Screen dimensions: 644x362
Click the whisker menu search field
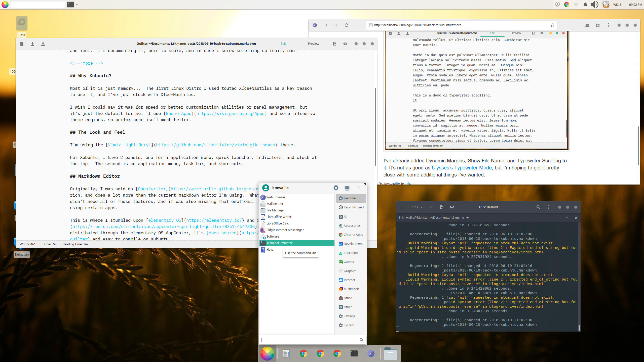pyautogui.click(x=313, y=340)
